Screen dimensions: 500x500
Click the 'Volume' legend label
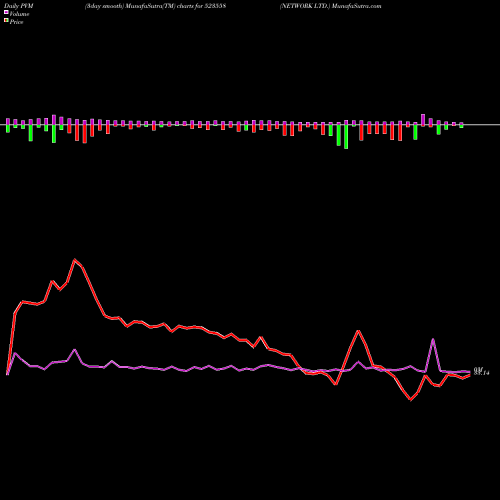tap(19, 14)
